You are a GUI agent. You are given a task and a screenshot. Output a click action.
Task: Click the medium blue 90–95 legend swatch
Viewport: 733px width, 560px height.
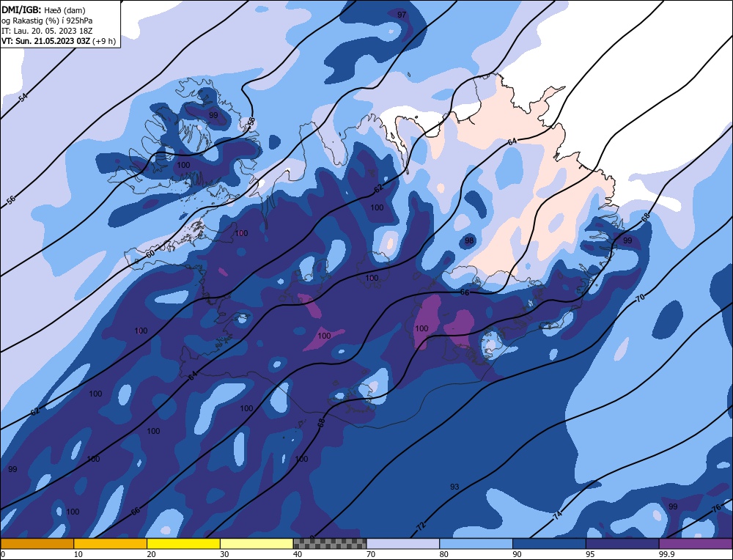tap(549, 543)
